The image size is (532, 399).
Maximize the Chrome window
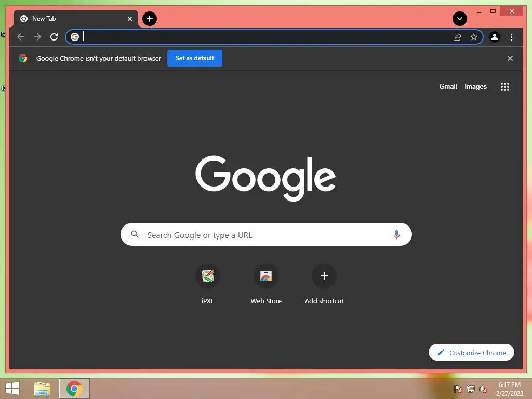click(x=493, y=11)
